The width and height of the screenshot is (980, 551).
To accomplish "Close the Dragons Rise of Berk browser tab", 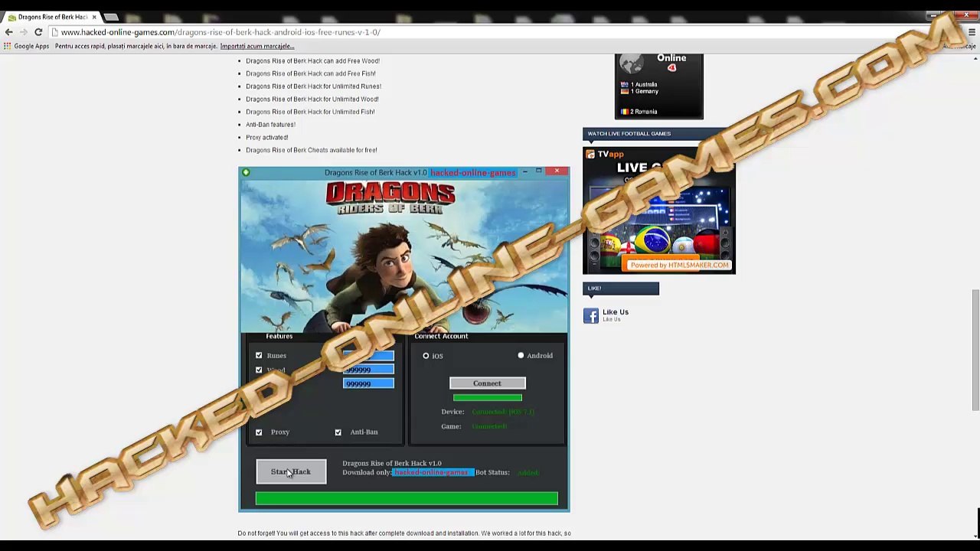I will [x=94, y=17].
